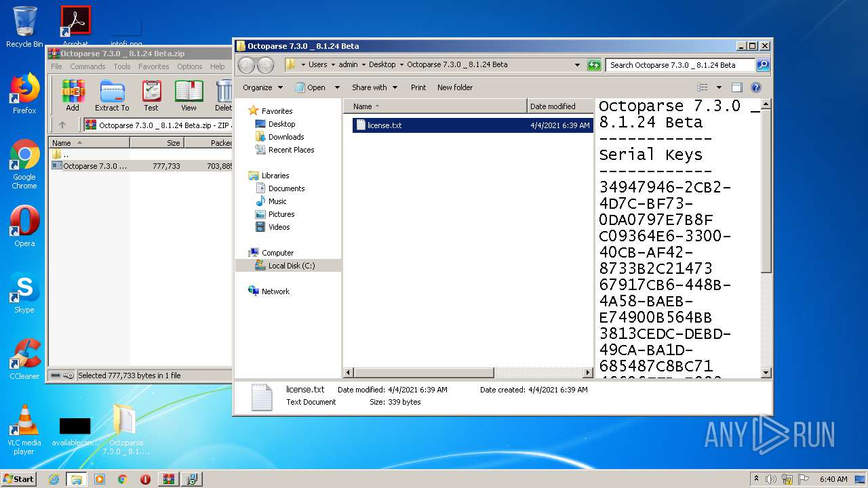The height and width of the screenshot is (488, 868).
Task: Click Users segment in address breadcrumb
Action: point(317,64)
